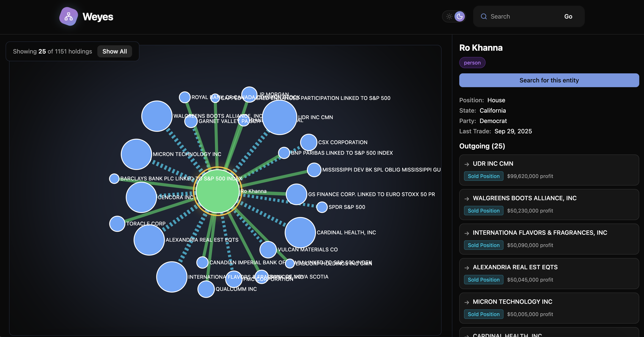Select the CSX Corporation node
This screenshot has width=644, height=337.
(308, 142)
